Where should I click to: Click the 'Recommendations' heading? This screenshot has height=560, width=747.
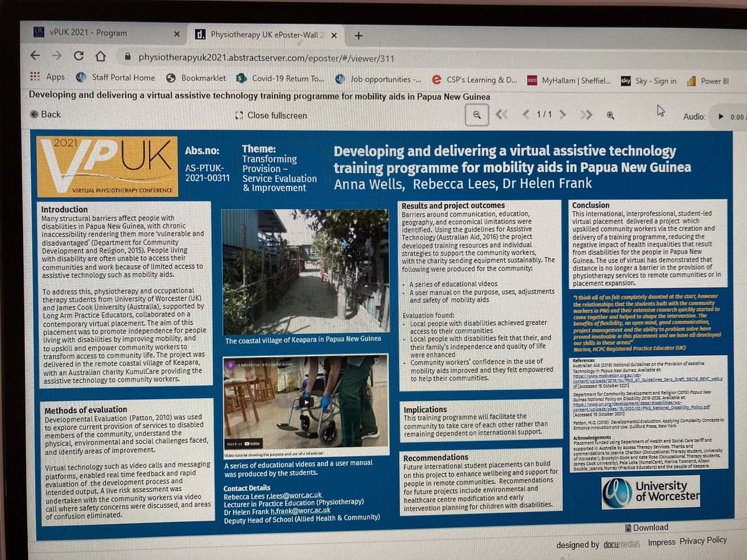tap(435, 457)
